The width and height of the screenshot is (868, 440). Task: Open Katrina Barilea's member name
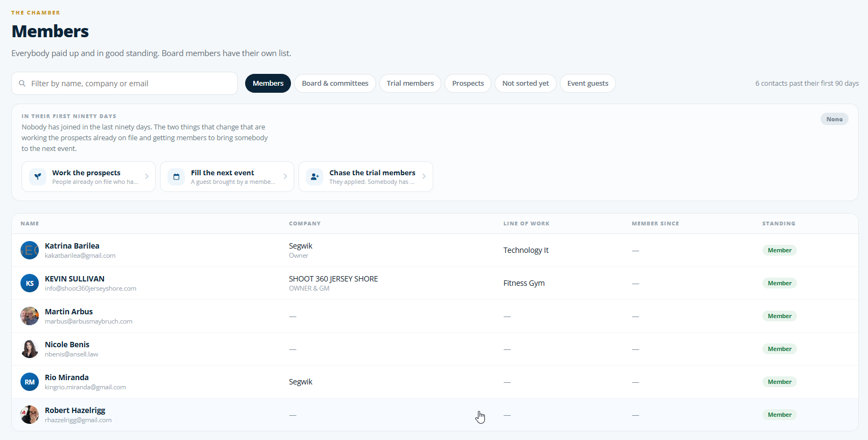point(72,246)
